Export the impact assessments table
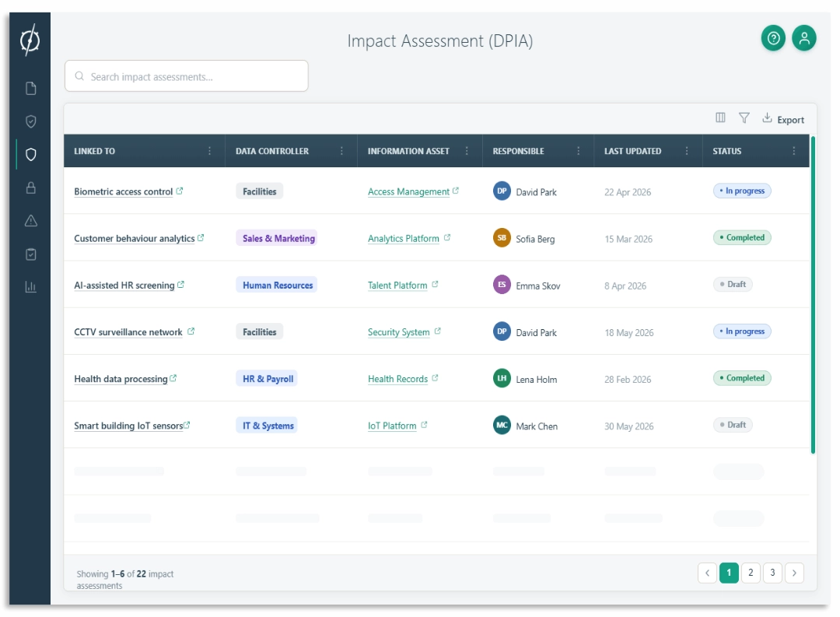840x617 pixels. click(x=783, y=118)
